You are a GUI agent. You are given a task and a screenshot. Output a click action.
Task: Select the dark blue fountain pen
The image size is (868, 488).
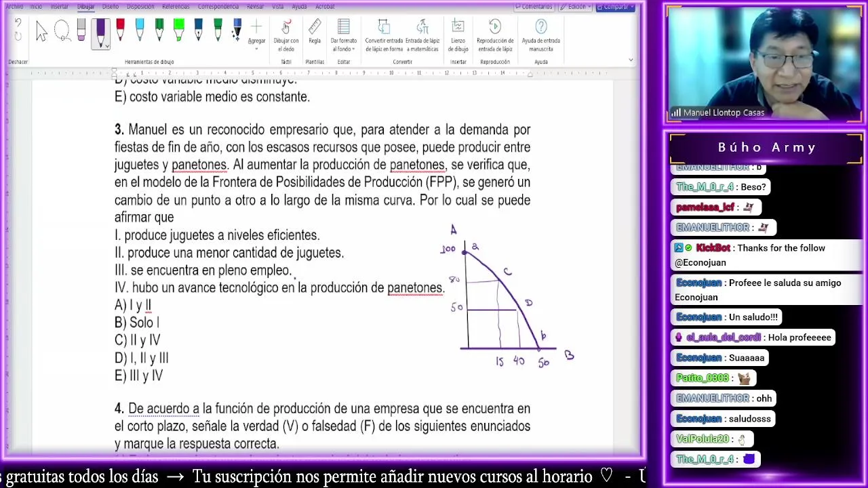[199, 30]
